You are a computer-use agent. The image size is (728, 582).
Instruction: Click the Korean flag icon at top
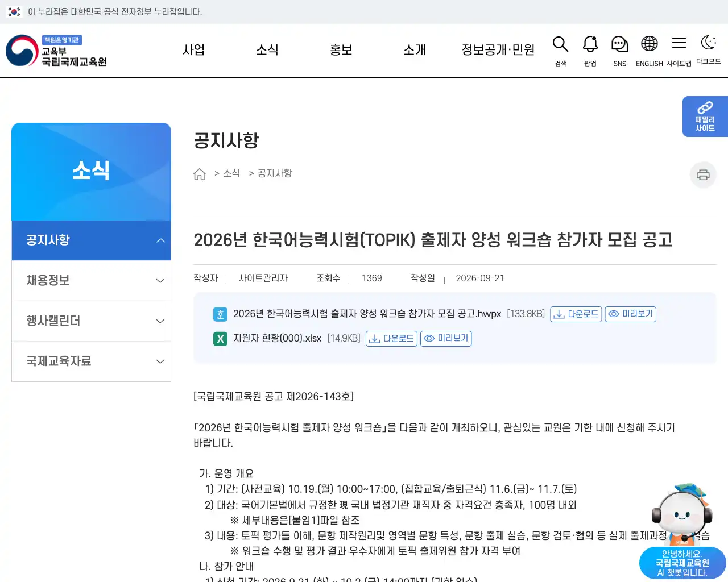14,11
